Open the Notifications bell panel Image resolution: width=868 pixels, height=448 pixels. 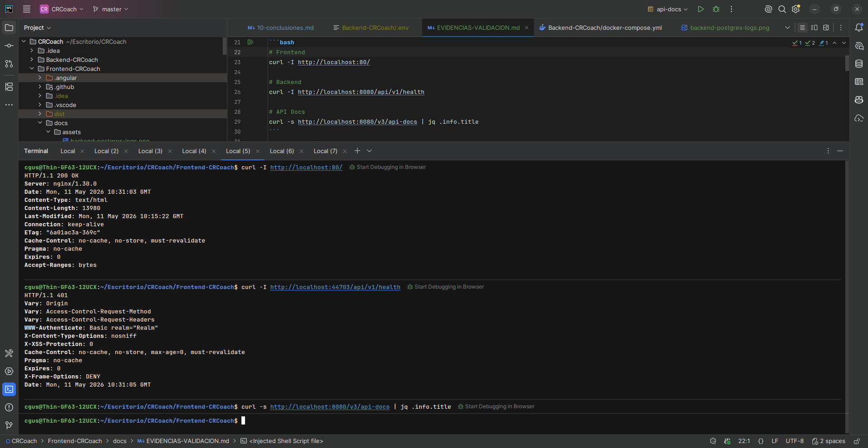[x=859, y=28]
